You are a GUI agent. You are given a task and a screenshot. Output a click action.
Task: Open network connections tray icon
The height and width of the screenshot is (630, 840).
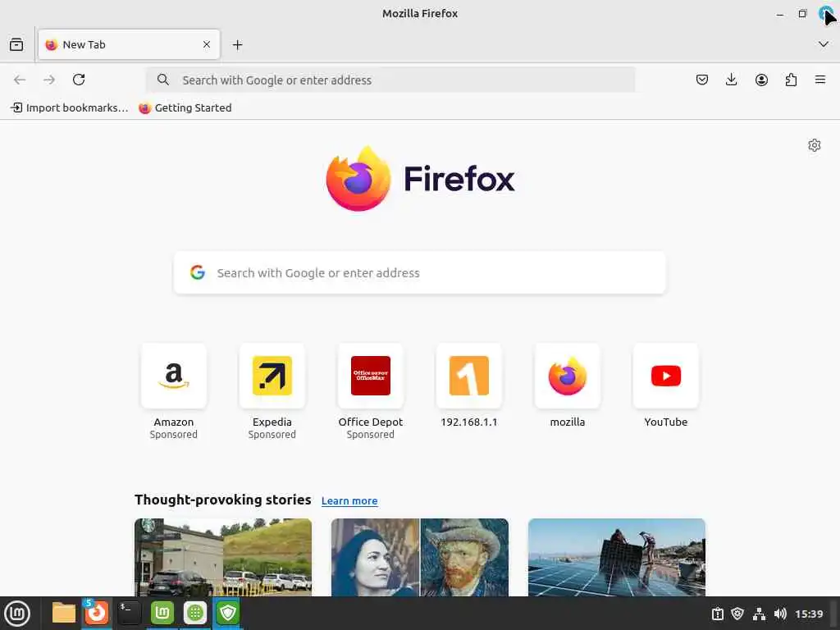pos(759,614)
